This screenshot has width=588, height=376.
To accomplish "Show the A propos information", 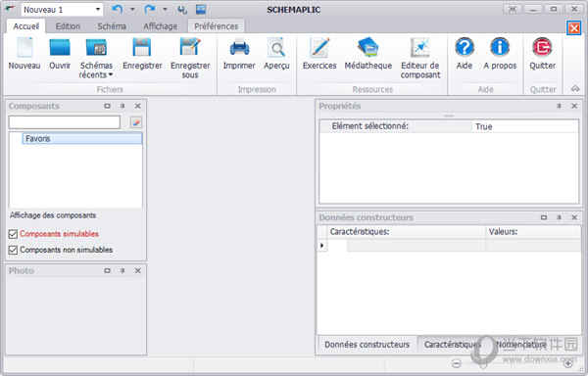I will 500,54.
